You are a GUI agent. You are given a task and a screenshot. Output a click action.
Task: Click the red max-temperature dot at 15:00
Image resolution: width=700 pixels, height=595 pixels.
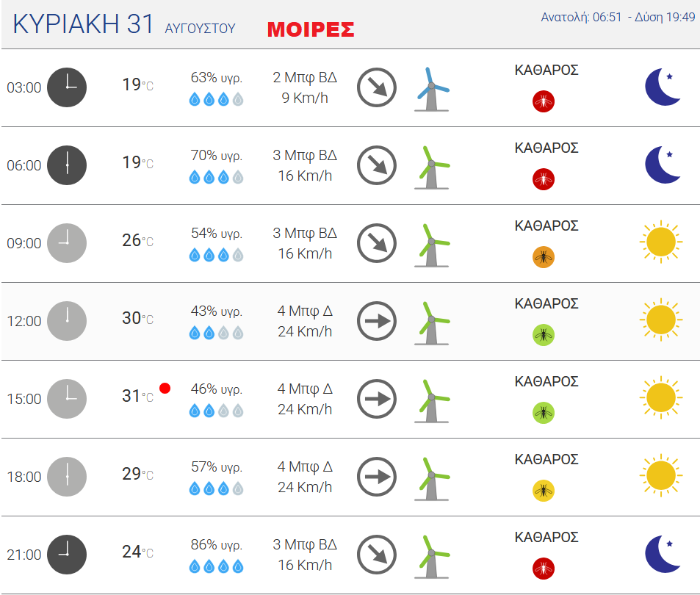165,389
